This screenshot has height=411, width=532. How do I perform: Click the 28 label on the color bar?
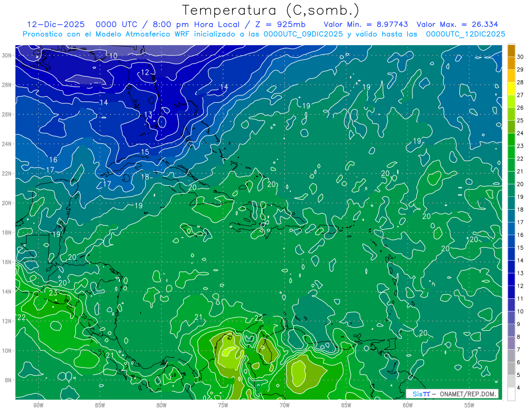coord(520,82)
